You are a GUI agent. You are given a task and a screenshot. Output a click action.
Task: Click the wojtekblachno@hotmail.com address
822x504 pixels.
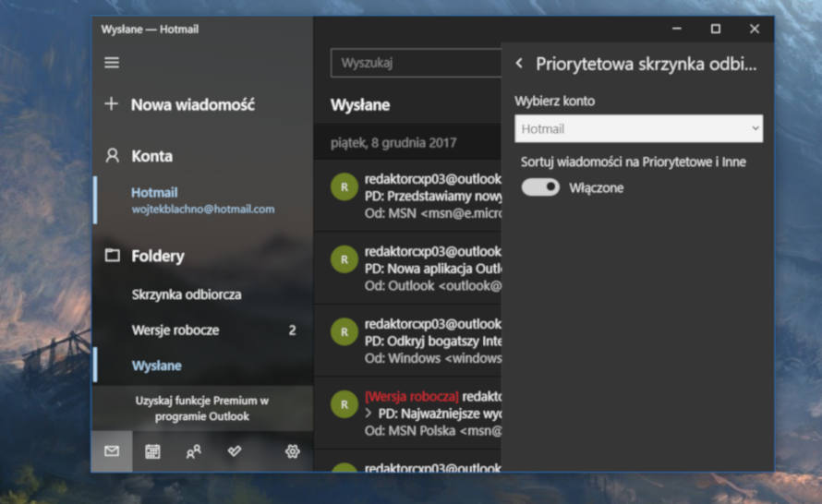click(x=203, y=209)
